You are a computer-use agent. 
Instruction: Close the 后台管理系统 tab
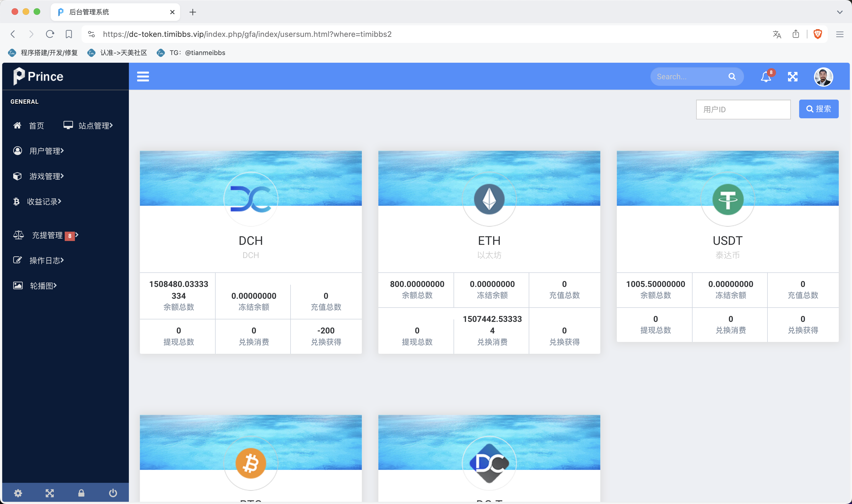pos(172,12)
